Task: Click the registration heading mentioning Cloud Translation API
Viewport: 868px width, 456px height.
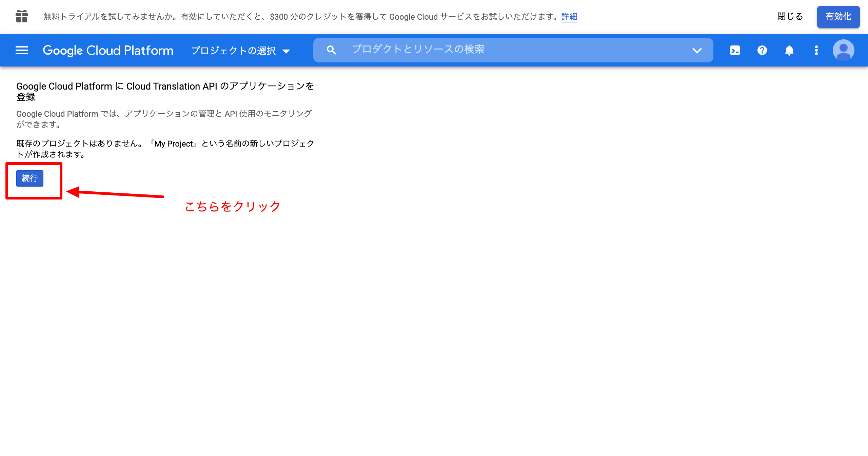Action: click(165, 91)
